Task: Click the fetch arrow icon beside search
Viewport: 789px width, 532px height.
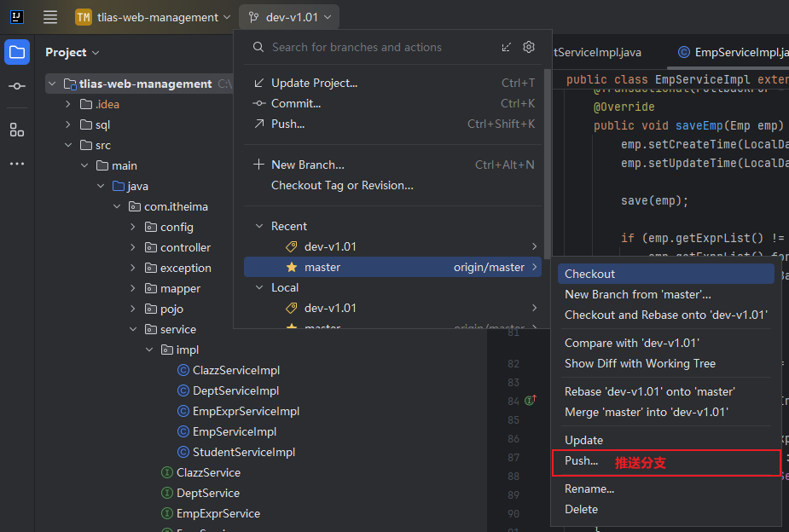Action: (x=506, y=47)
